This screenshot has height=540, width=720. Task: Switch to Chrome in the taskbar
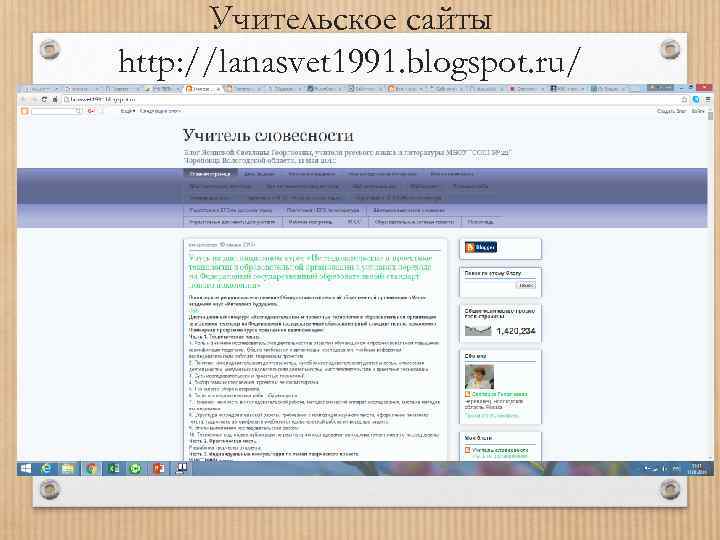tap(91, 468)
